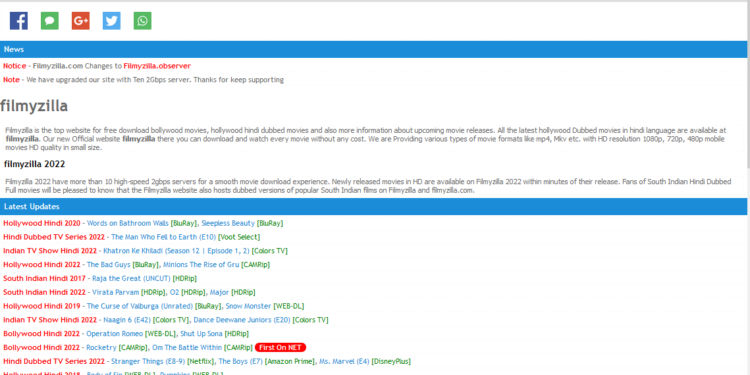Open South Indian Hindi 2017 category
Screen dimensions: 750x375
[44, 279]
